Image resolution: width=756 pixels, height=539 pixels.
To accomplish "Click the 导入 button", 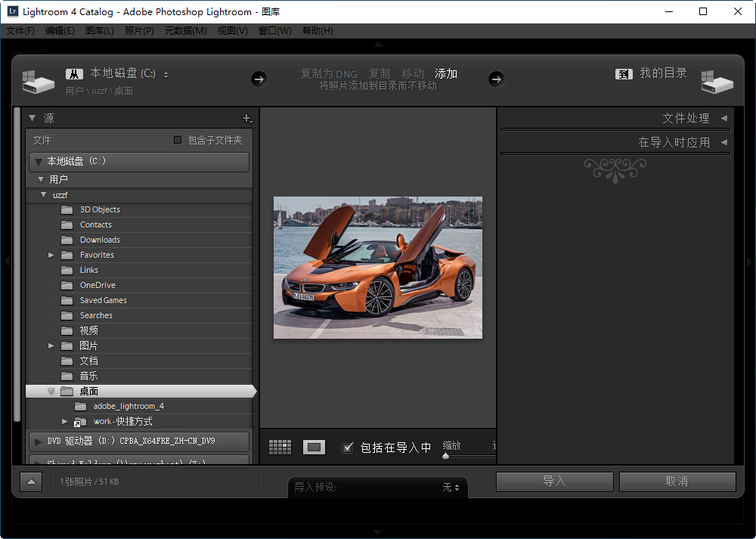I will (554, 481).
